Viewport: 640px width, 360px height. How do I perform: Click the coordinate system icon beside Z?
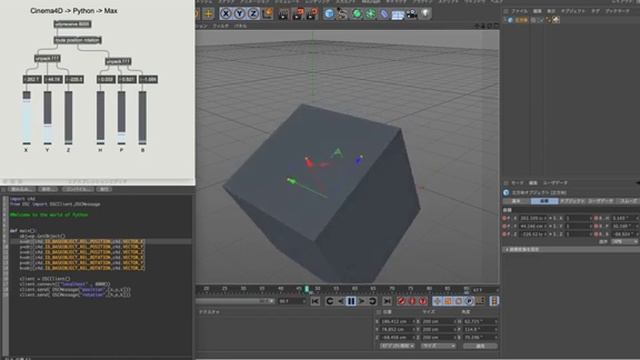point(267,13)
